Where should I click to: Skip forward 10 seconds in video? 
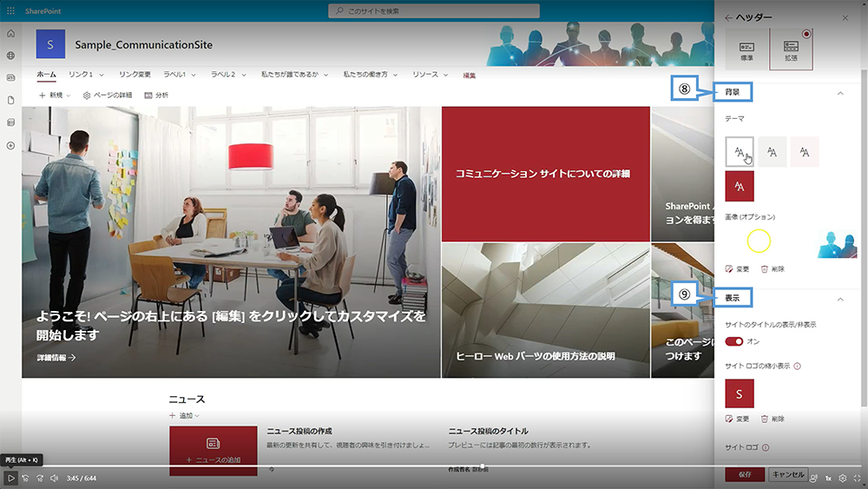(x=40, y=478)
